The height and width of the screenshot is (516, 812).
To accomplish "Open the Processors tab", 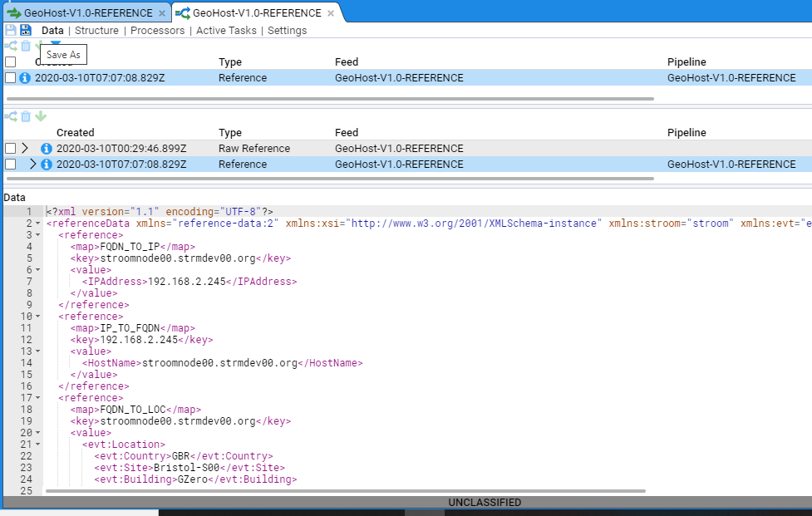I will [158, 31].
